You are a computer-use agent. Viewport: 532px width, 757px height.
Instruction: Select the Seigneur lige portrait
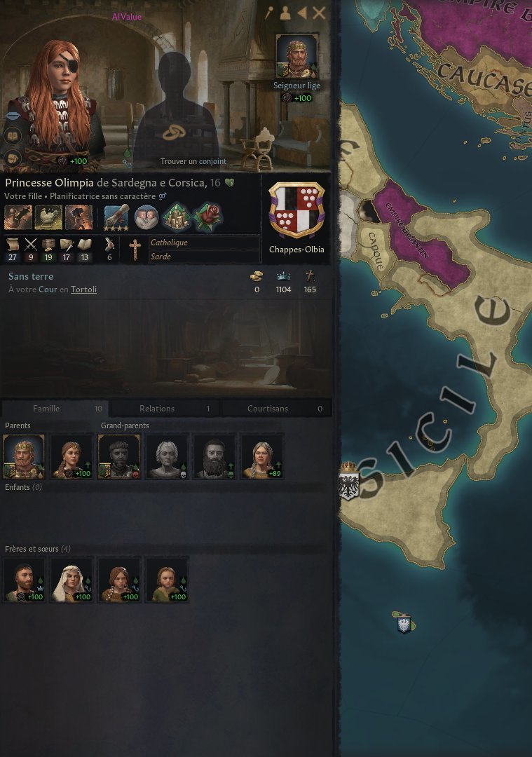(297, 57)
